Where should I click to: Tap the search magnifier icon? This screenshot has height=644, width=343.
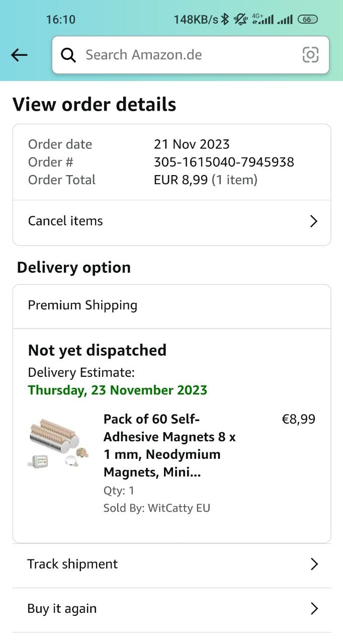click(x=68, y=55)
